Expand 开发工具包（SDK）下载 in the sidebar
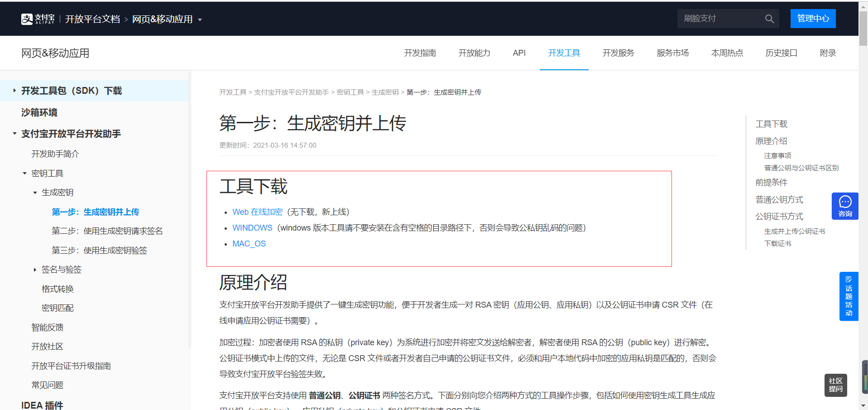Screen dimensions: 868x410 click(x=14, y=91)
